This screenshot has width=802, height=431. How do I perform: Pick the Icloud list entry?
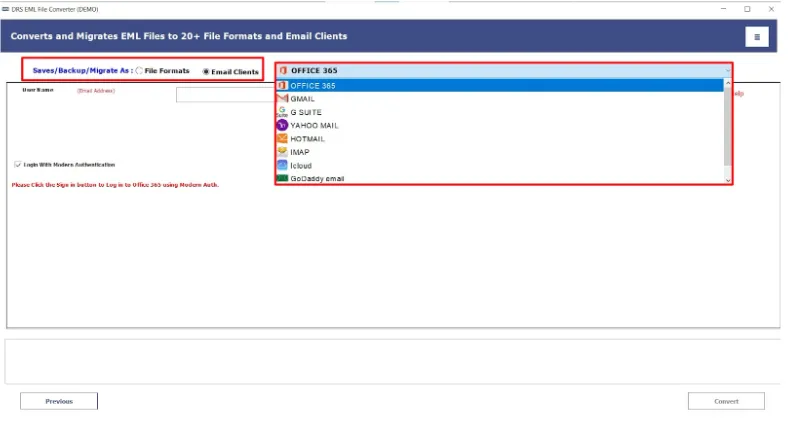500,165
